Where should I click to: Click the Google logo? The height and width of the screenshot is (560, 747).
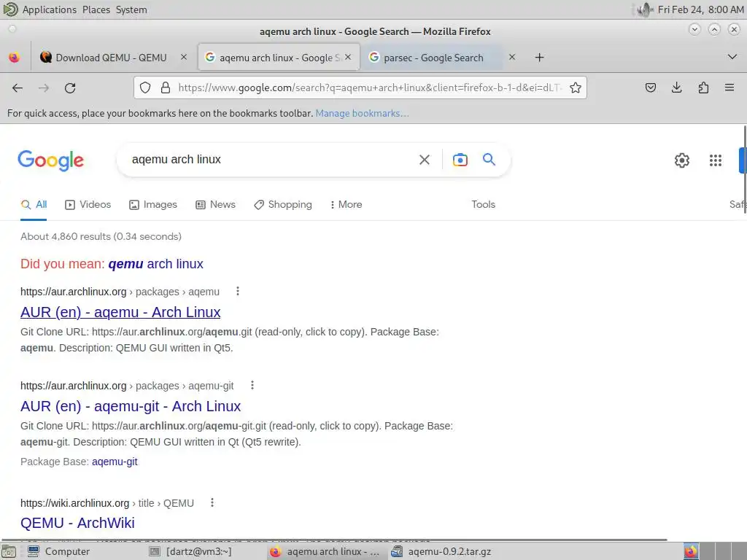pyautogui.click(x=51, y=160)
